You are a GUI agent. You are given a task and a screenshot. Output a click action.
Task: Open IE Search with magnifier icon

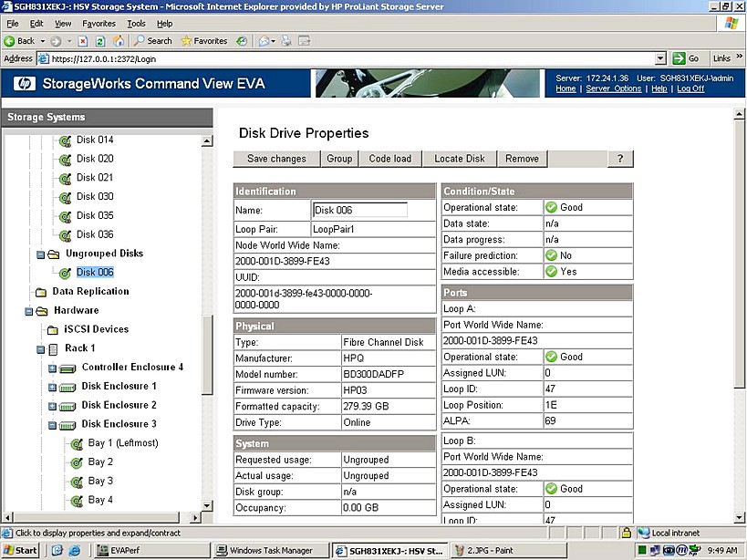(x=152, y=41)
